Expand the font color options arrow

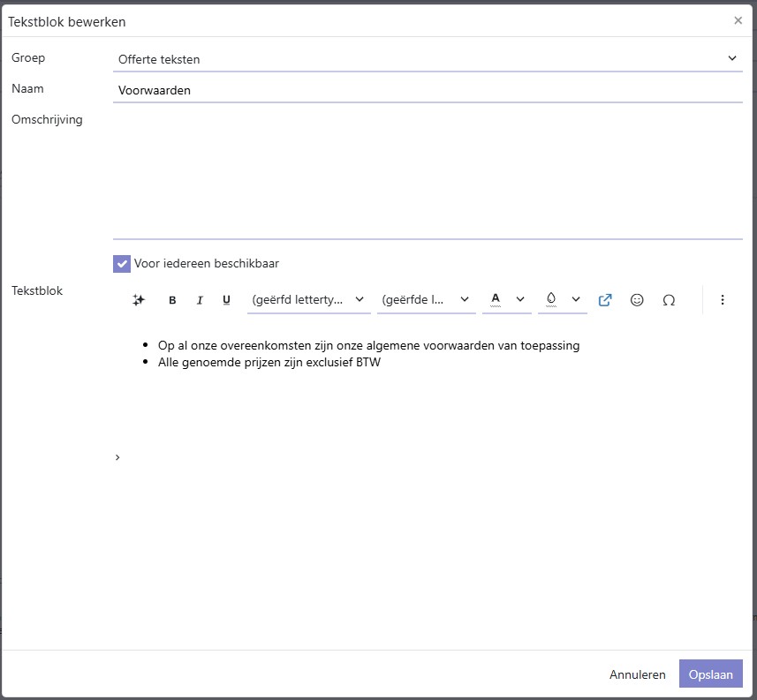pos(520,299)
